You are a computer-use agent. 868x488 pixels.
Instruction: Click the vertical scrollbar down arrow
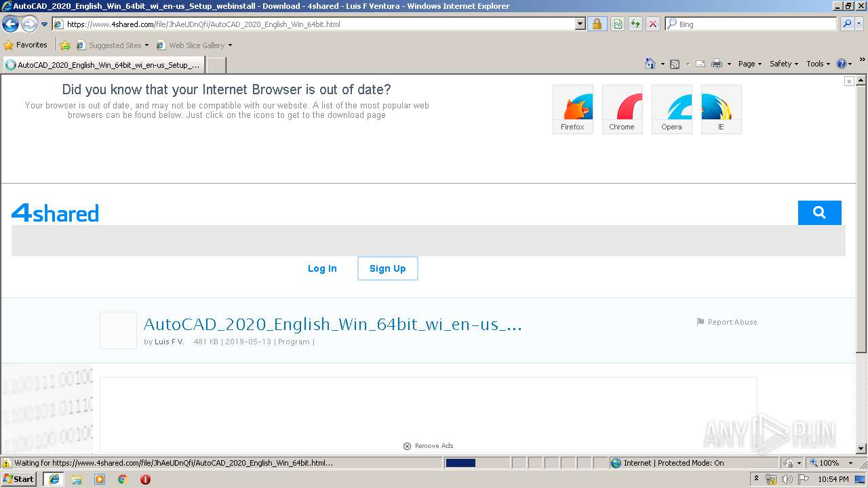click(x=861, y=449)
